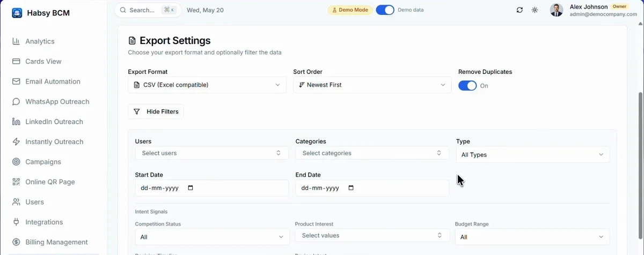Focus the Search field in top bar
Viewport: 644px width, 255px height.
[x=148, y=10]
